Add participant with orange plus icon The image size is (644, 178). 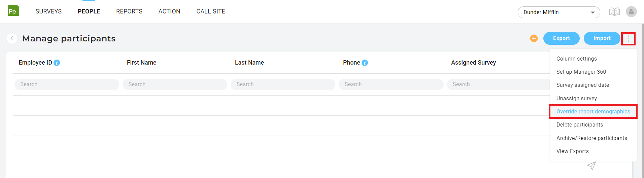coord(534,38)
